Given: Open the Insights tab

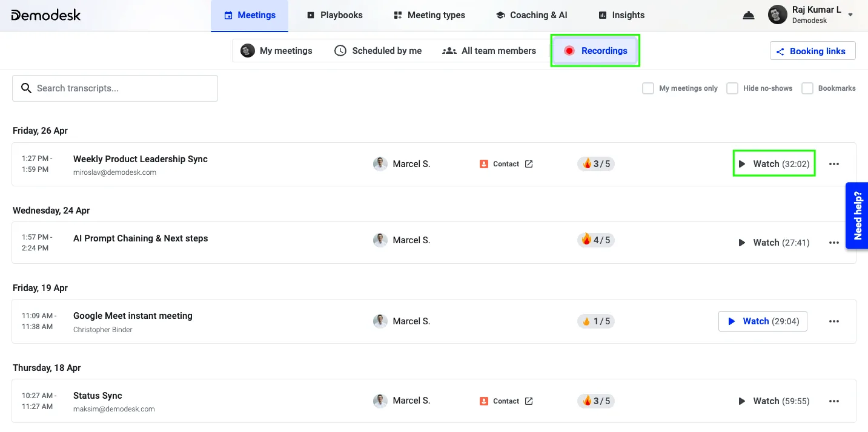Looking at the screenshot, I should pos(621,15).
